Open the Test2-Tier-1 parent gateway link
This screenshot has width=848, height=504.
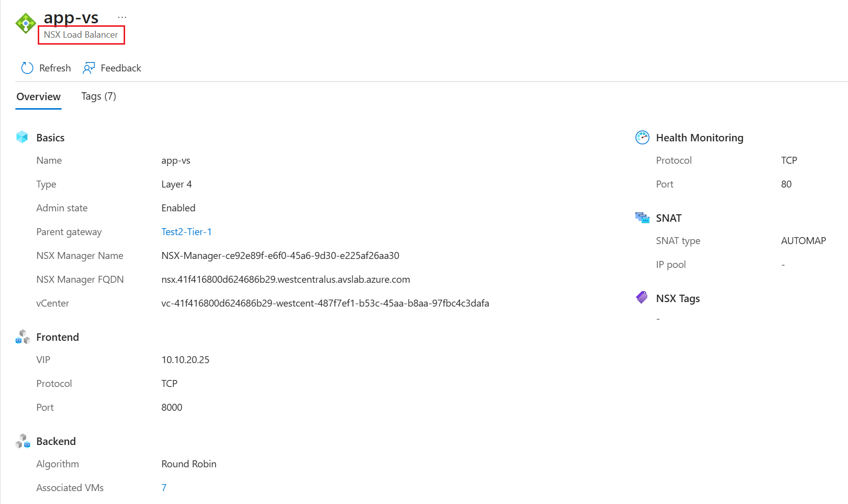click(187, 232)
